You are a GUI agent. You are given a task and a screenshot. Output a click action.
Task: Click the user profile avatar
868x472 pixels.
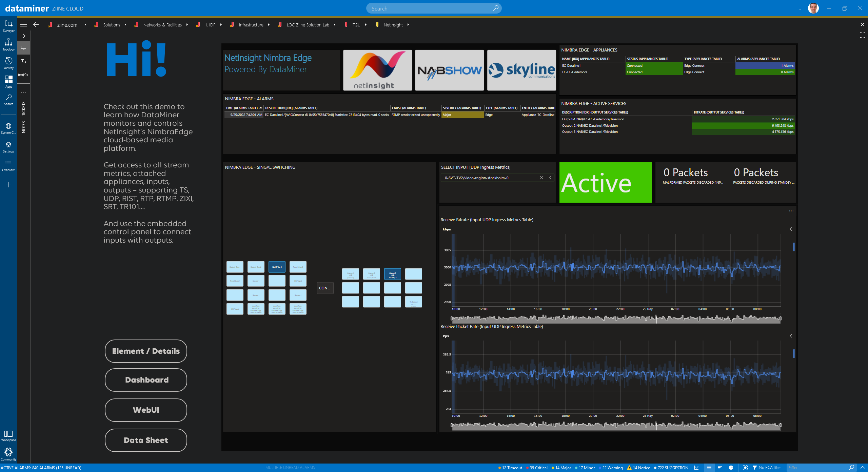pyautogui.click(x=813, y=8)
